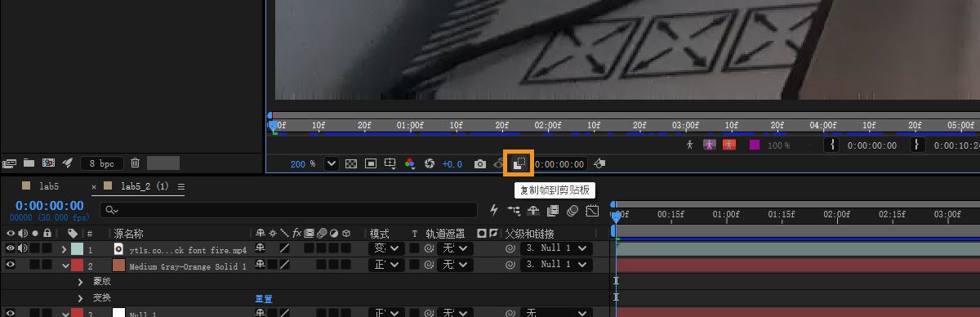Toggle shy switch on layer 1
The width and height of the screenshot is (980, 317).
click(x=261, y=248)
